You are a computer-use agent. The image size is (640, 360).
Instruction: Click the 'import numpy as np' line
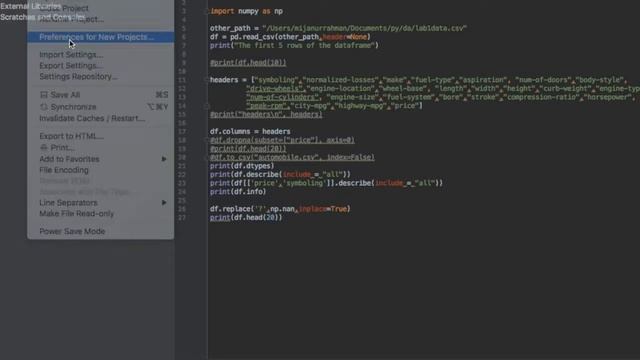(x=247, y=11)
